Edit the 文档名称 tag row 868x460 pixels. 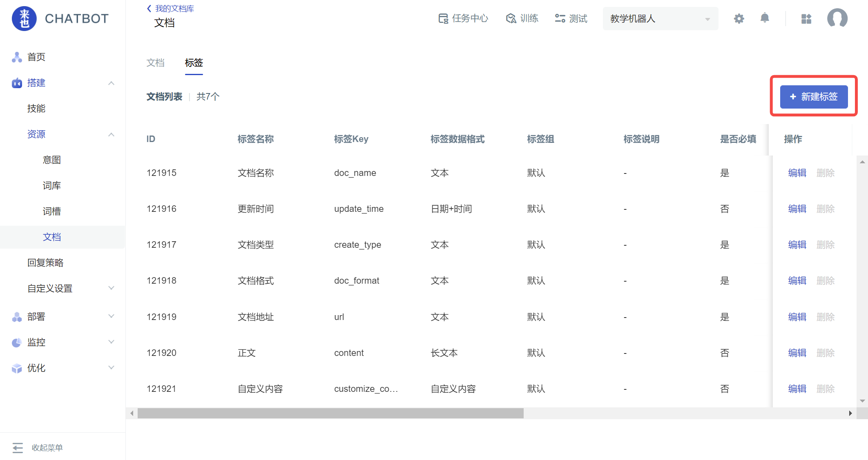point(797,173)
